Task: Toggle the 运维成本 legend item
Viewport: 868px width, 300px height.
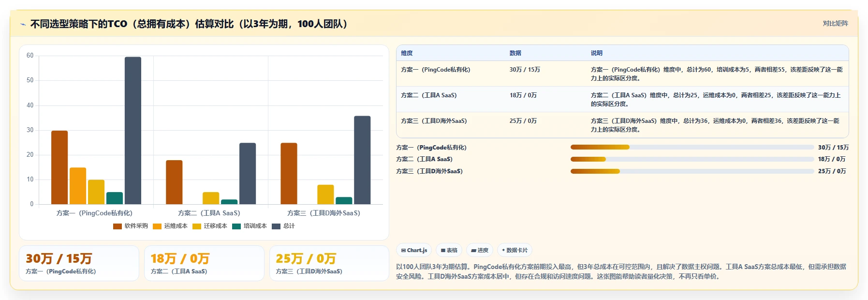Action: pyautogui.click(x=170, y=226)
